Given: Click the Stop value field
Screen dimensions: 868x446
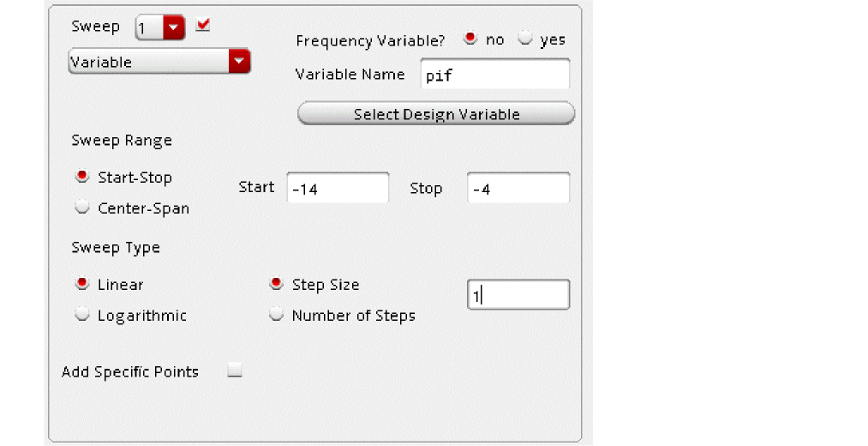Looking at the screenshot, I should pos(518,189).
